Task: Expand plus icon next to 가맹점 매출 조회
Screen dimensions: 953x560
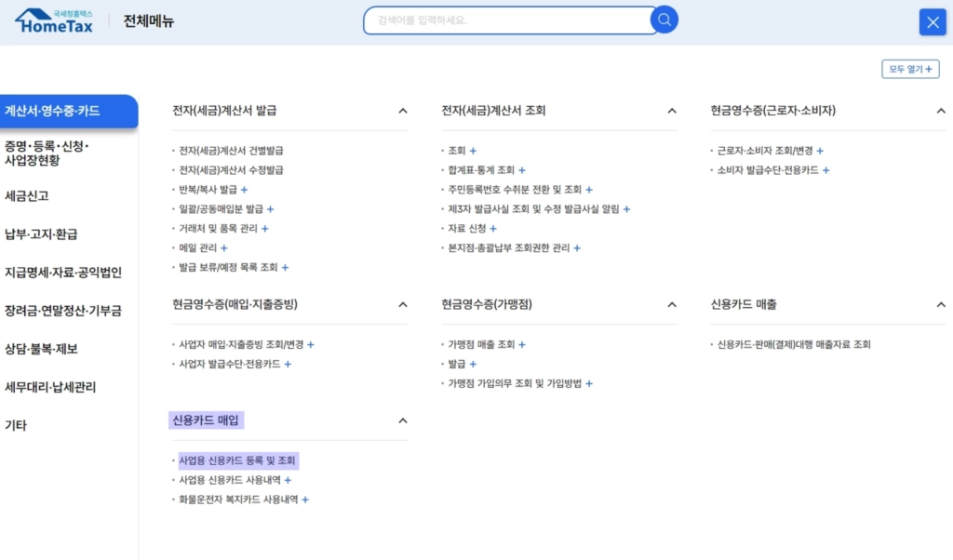Action: point(522,344)
